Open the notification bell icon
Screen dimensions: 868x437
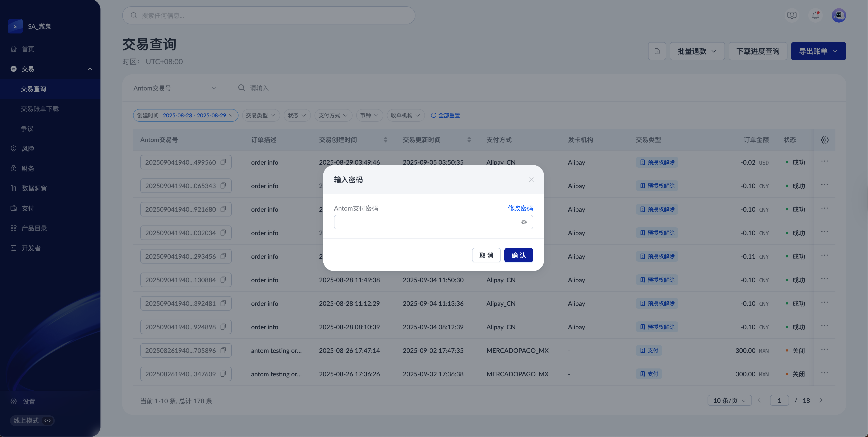[x=815, y=16]
